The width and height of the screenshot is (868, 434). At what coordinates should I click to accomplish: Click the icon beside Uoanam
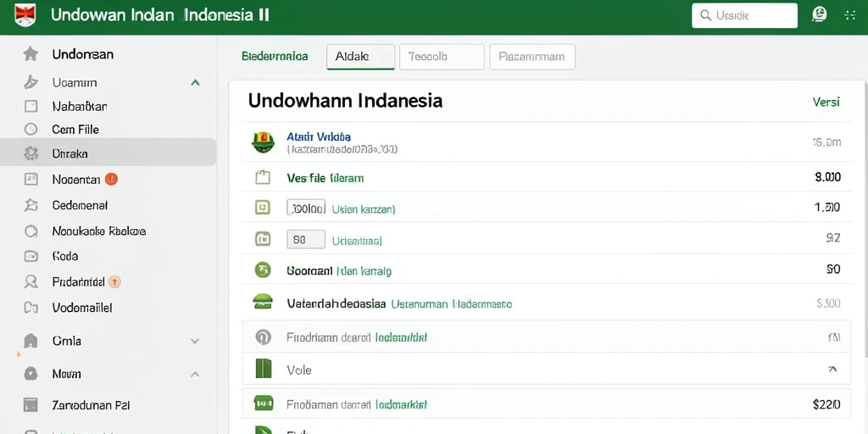(31, 82)
